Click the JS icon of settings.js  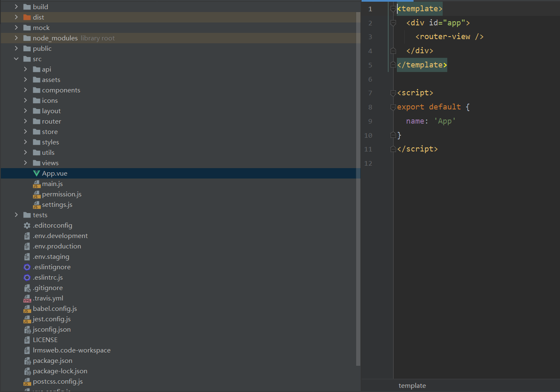pyautogui.click(x=36, y=205)
